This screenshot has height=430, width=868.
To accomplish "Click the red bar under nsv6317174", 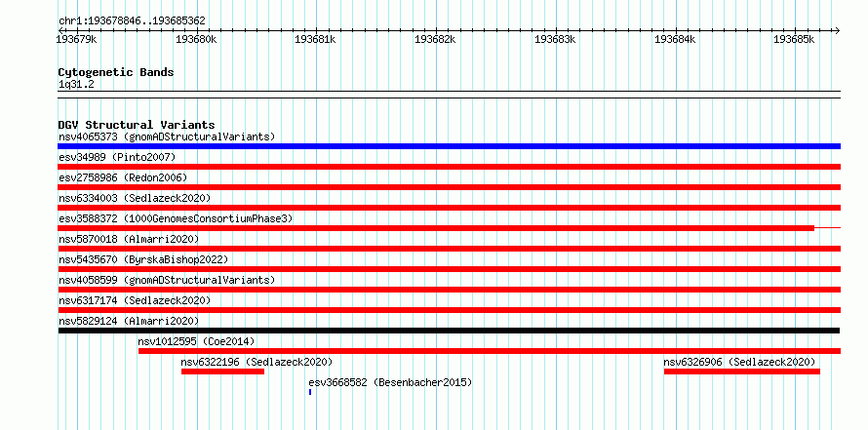I will click(449, 310).
